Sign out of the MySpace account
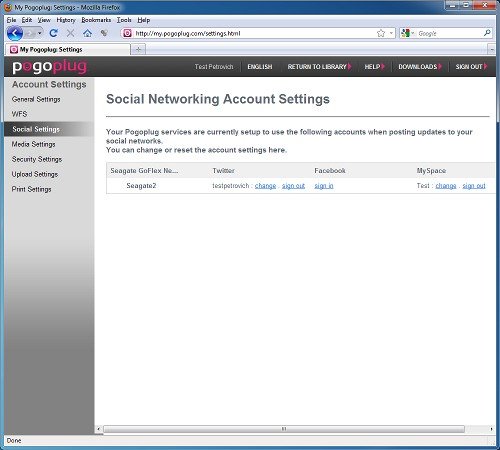Screen dimensions: 500x450 pyautogui.click(x=474, y=186)
